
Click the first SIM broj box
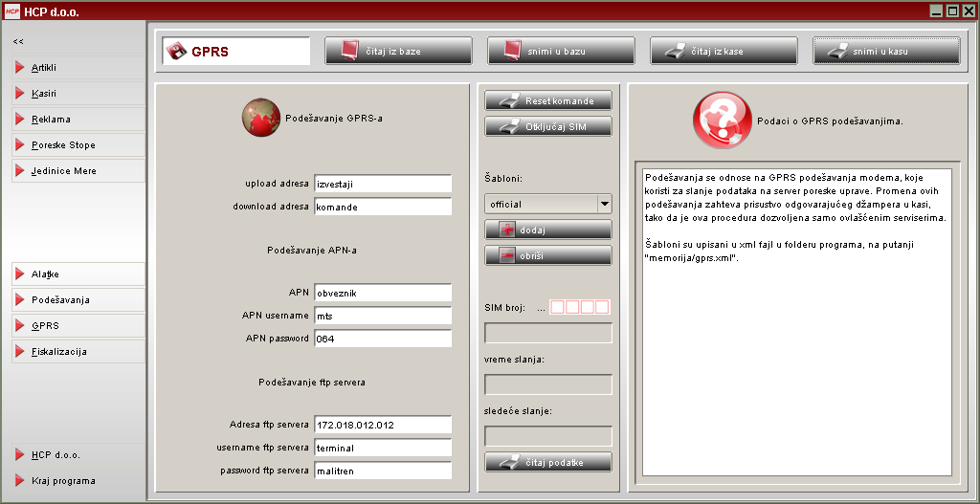pos(557,307)
